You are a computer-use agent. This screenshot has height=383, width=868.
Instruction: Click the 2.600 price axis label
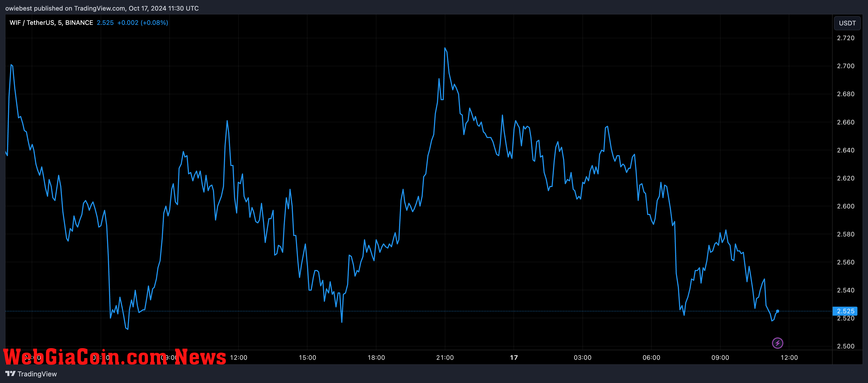(846, 206)
